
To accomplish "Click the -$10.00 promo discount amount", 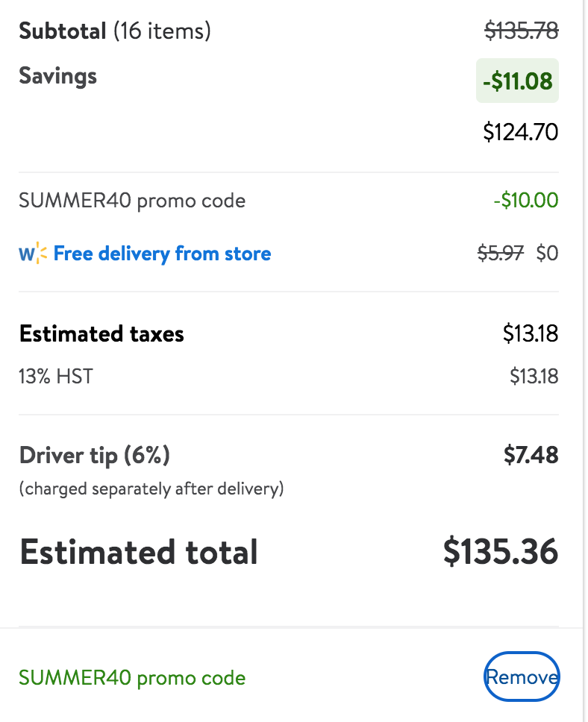I will click(x=526, y=201).
